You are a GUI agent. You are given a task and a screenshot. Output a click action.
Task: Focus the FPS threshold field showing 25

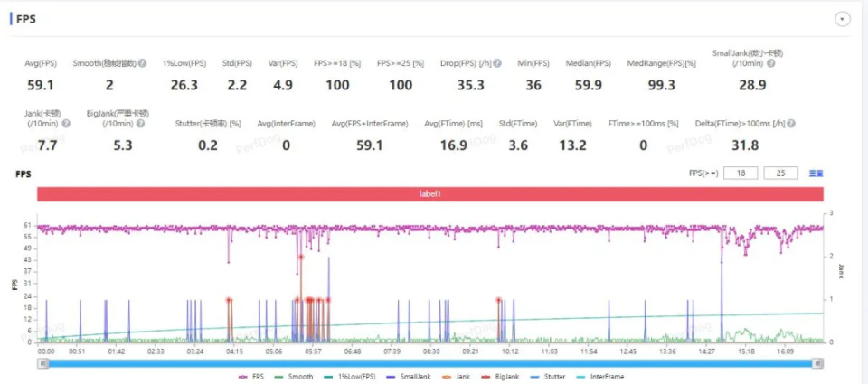[x=780, y=173]
